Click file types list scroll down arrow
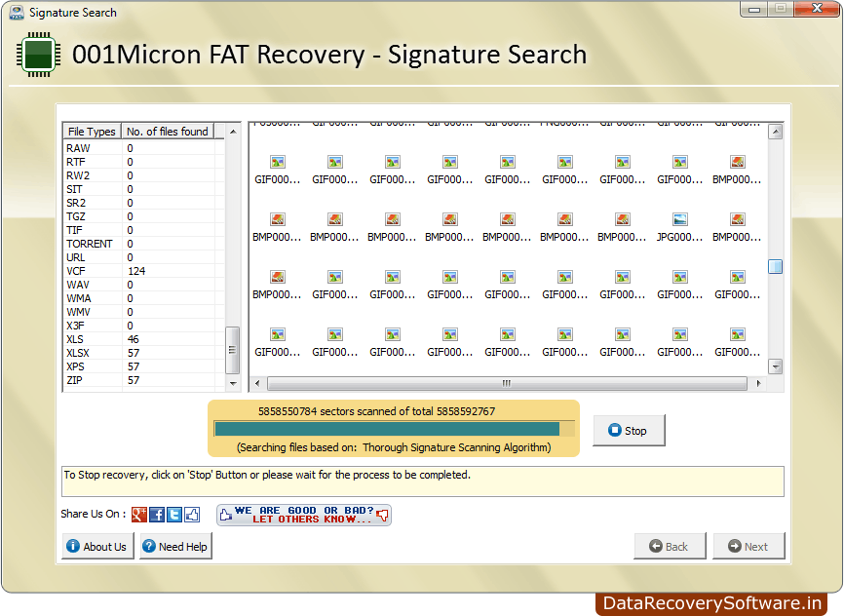 click(x=233, y=383)
